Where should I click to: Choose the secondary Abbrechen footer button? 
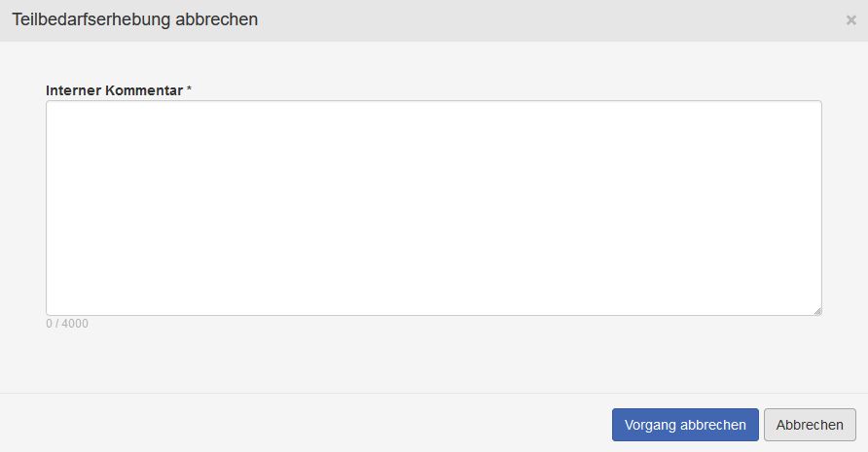click(x=810, y=425)
